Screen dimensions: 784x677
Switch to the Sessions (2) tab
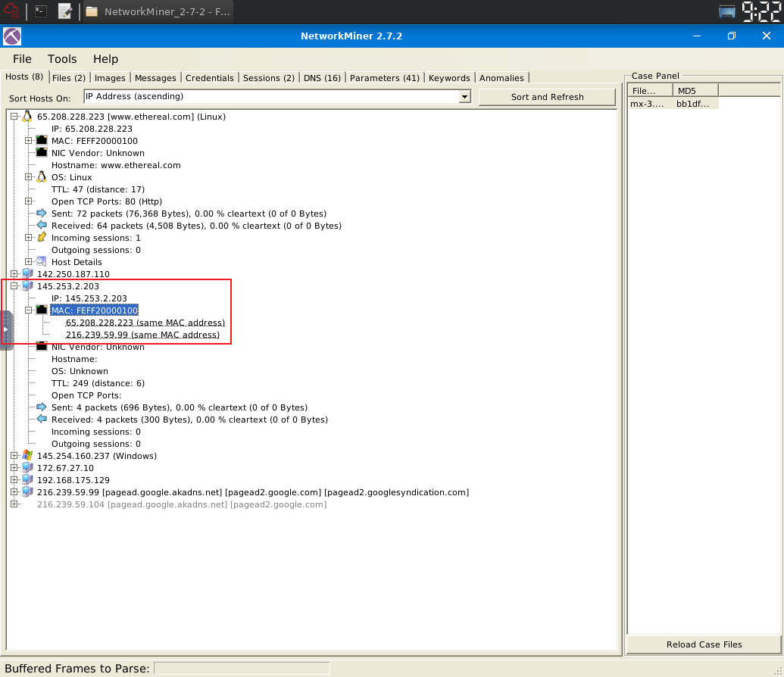tap(269, 77)
